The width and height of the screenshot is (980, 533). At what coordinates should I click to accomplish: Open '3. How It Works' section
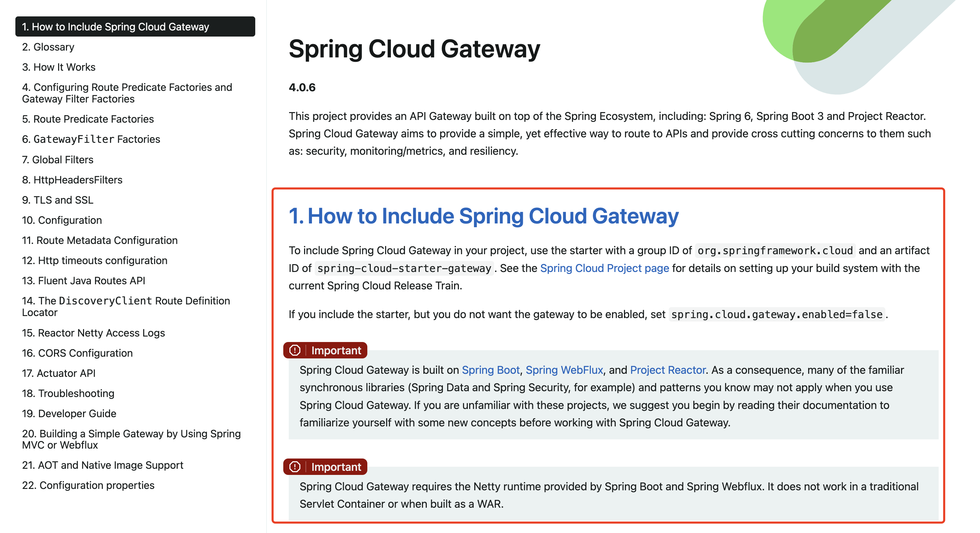[x=58, y=67]
